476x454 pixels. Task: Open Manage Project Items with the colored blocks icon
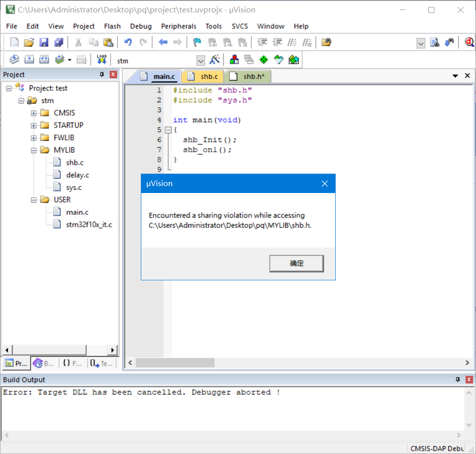(x=234, y=60)
